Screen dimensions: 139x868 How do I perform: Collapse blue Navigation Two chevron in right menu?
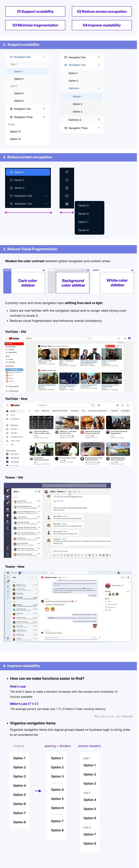[x=99, y=65]
